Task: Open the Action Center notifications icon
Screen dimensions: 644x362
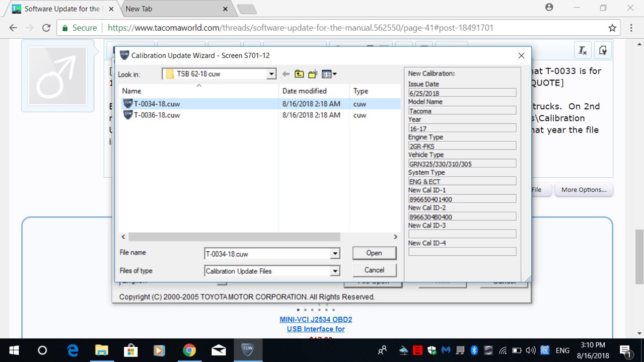Action: pos(626,350)
